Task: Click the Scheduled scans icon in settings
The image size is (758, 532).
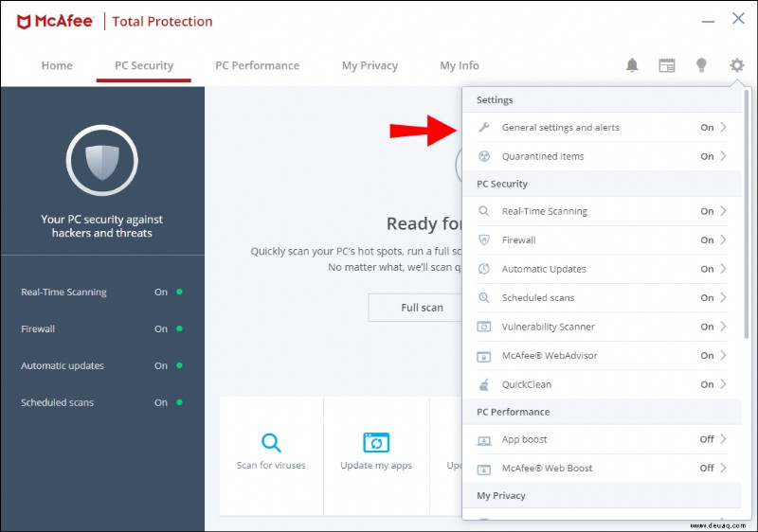Action: pos(484,298)
